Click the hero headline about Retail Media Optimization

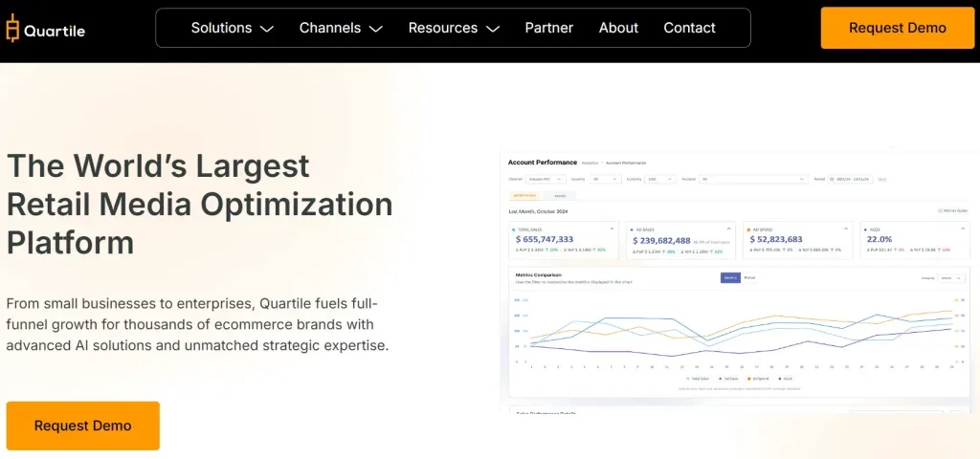click(x=200, y=205)
